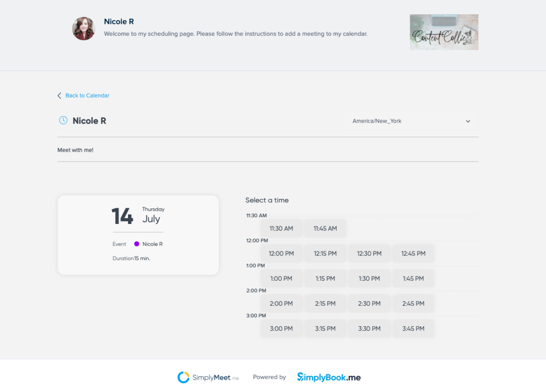Viewport: 546px width, 392px height.
Task: Select the 1:45 PM time slot
Action: click(x=414, y=279)
